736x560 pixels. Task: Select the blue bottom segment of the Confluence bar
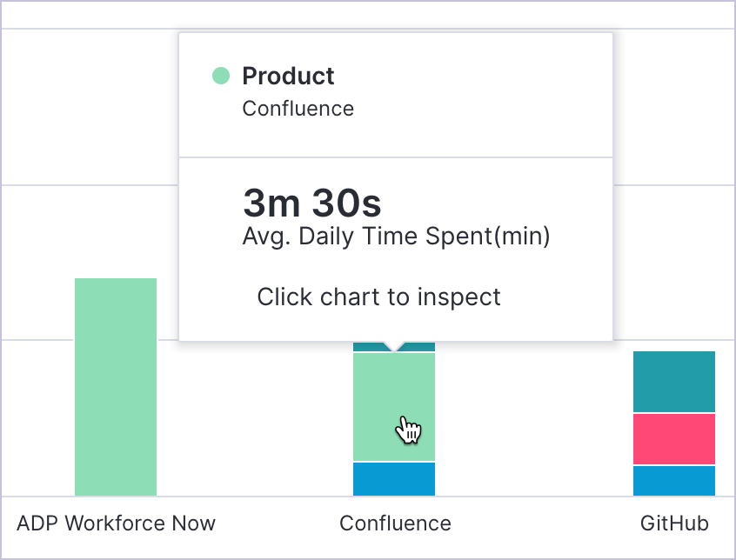click(x=394, y=479)
